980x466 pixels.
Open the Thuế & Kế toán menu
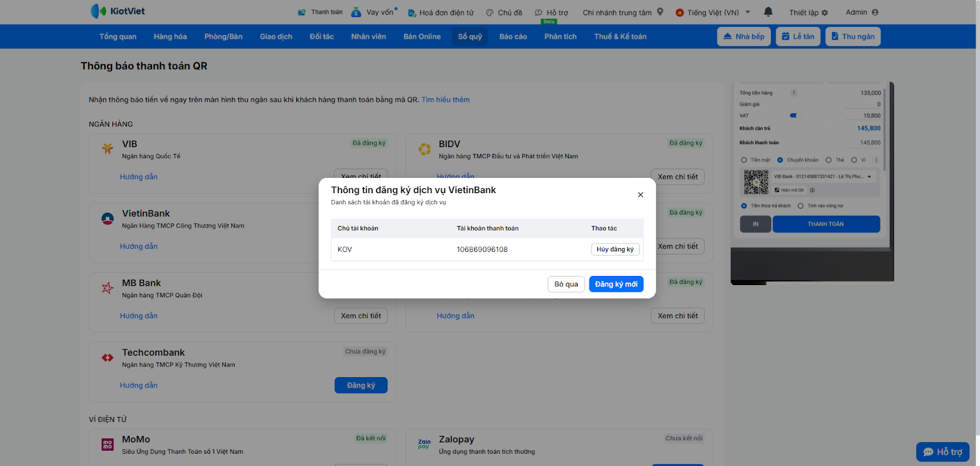(x=620, y=37)
